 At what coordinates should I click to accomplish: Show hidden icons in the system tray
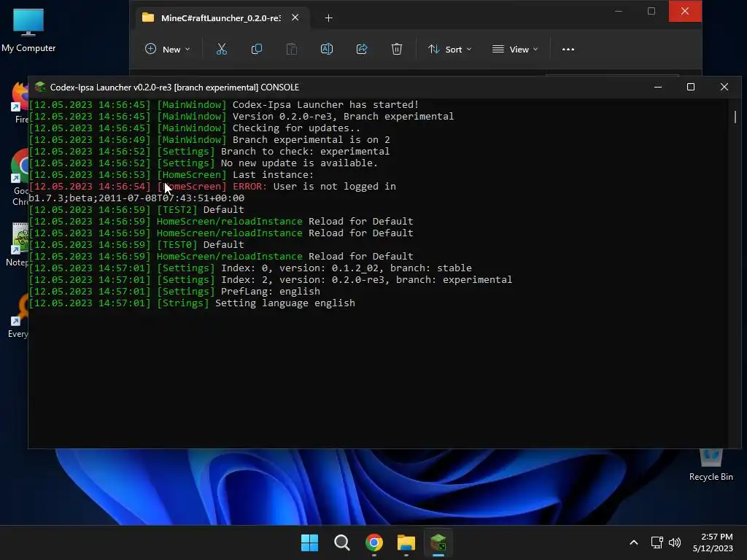pos(634,542)
